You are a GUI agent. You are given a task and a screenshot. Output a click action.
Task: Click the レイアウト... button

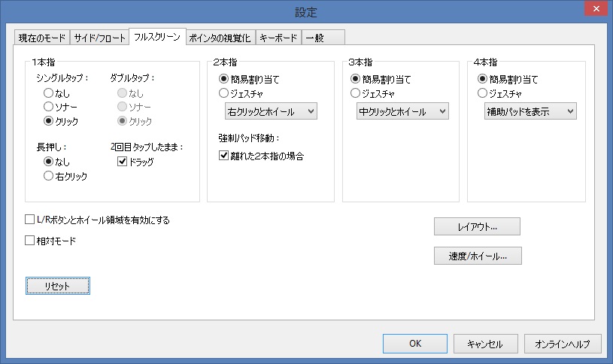point(477,226)
